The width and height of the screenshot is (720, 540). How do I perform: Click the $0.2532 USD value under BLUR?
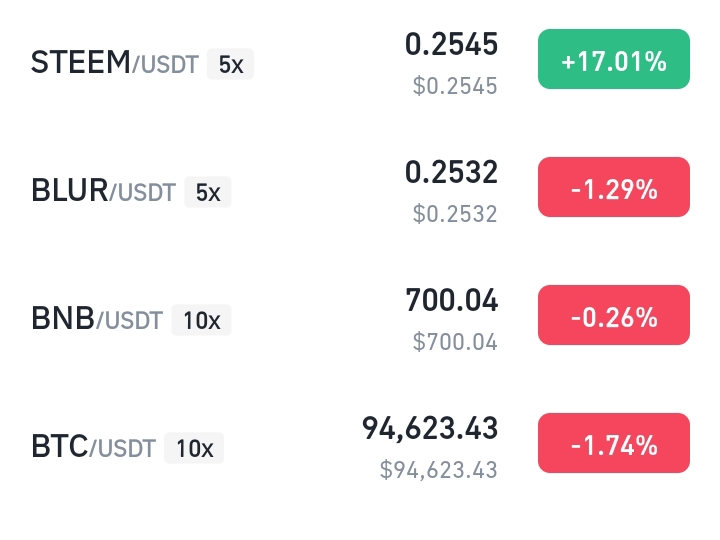(455, 214)
